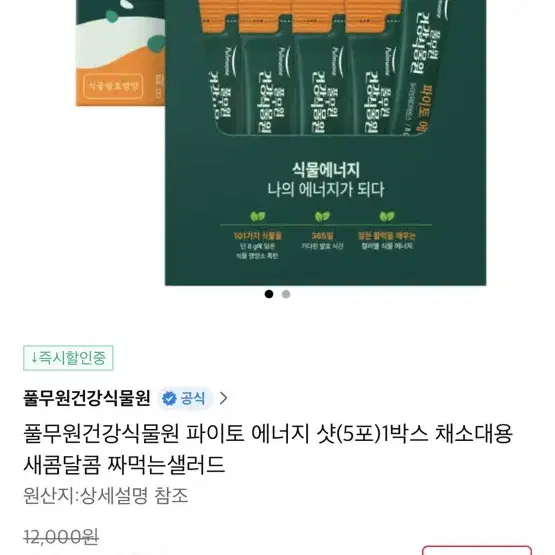Tap the tilted rightmost stick pouch
The height and width of the screenshot is (555, 555).
click(x=423, y=67)
